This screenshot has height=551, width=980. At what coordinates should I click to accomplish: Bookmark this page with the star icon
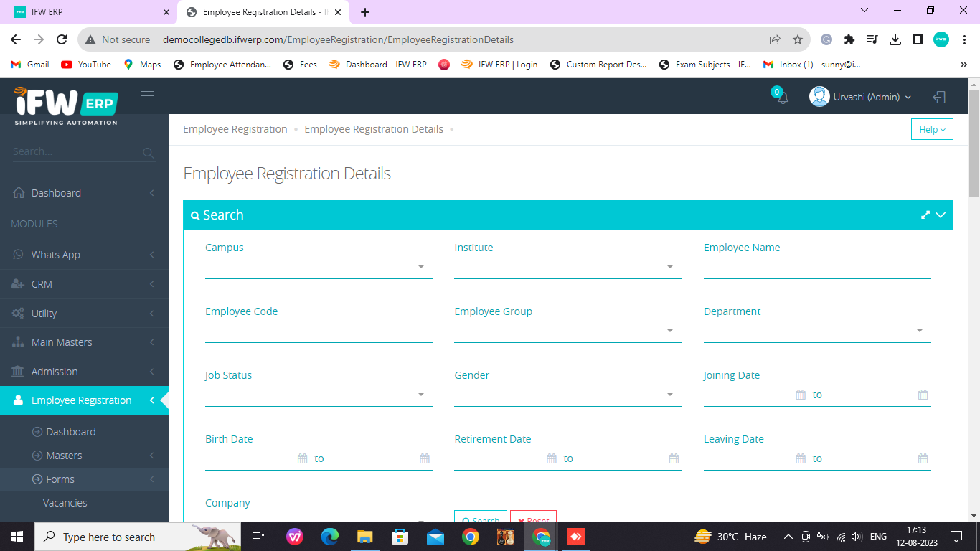pyautogui.click(x=797, y=40)
